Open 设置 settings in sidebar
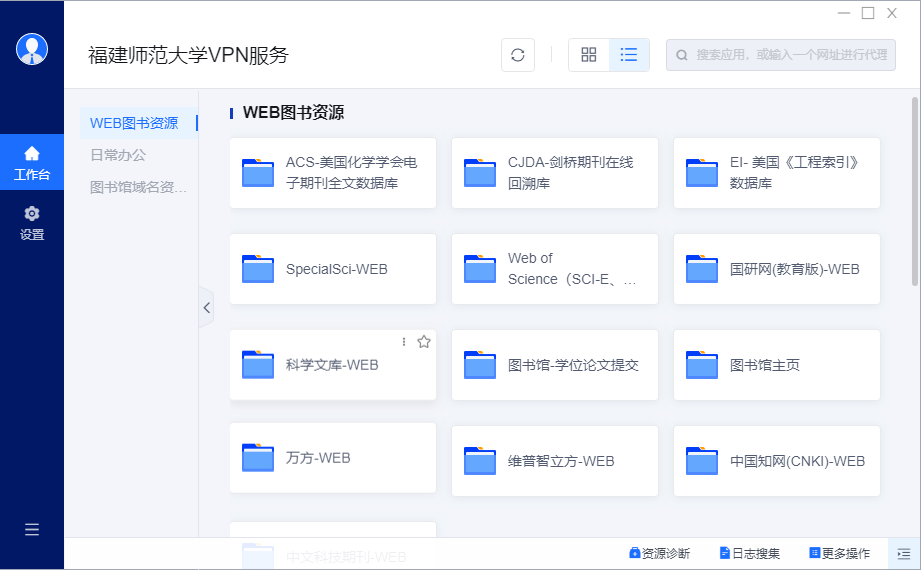This screenshot has height=570, width=921. [32, 223]
